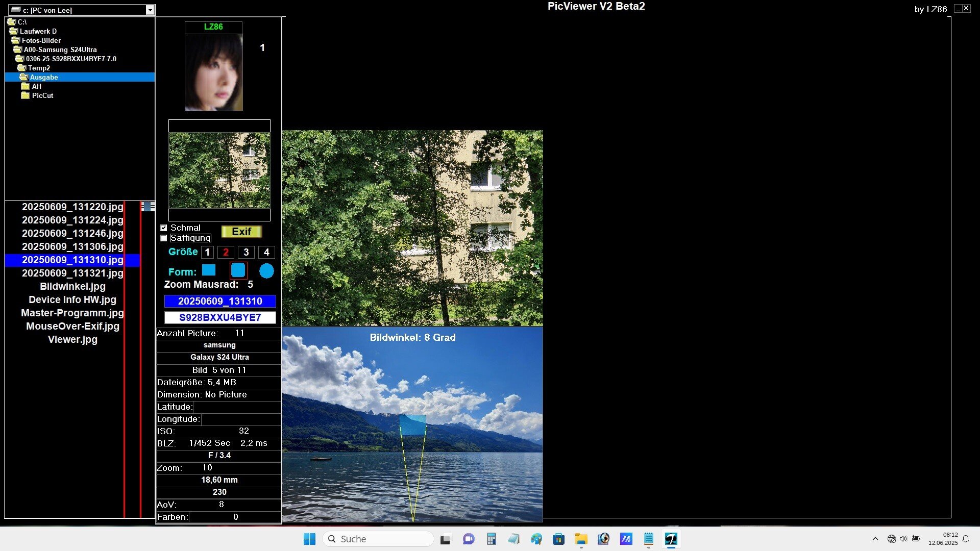Enable the Sättigung checkbox
Viewport: 980px width, 551px height.
(164, 238)
